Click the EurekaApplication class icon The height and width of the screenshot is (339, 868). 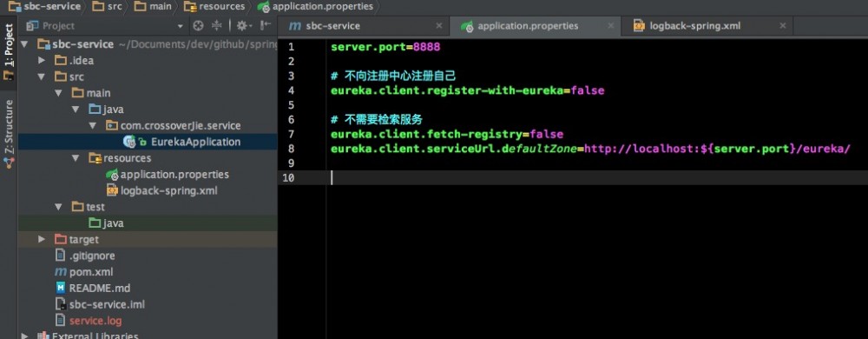[x=129, y=142]
